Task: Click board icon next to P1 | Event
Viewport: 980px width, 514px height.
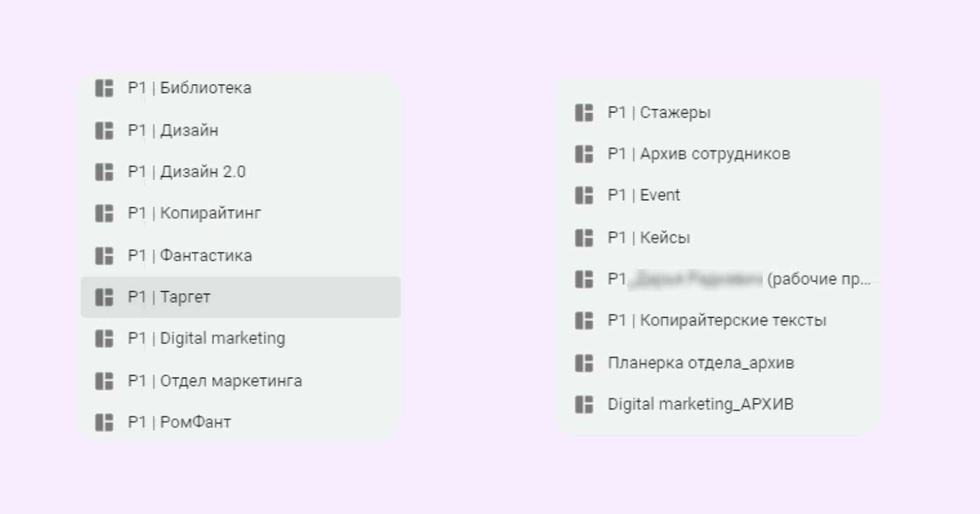Action: (584, 196)
